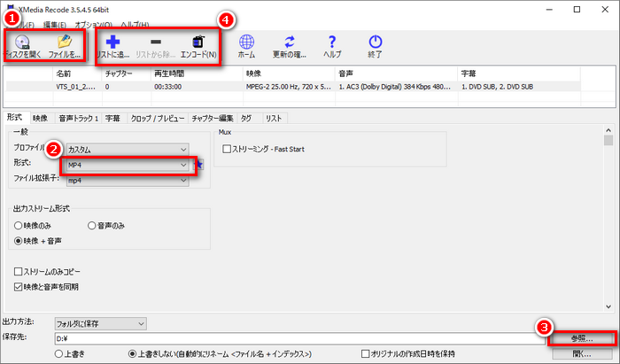The image size is (620, 364).
Task: Expand the プロファイル dropdown showing カスタム
Action: 128,149
